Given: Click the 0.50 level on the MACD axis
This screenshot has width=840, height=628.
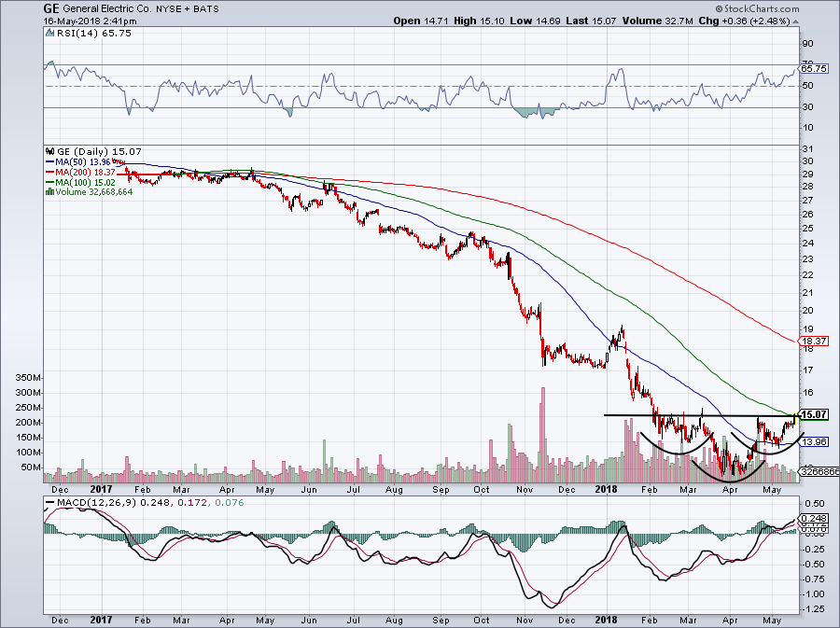Looking at the screenshot, I should tap(816, 504).
